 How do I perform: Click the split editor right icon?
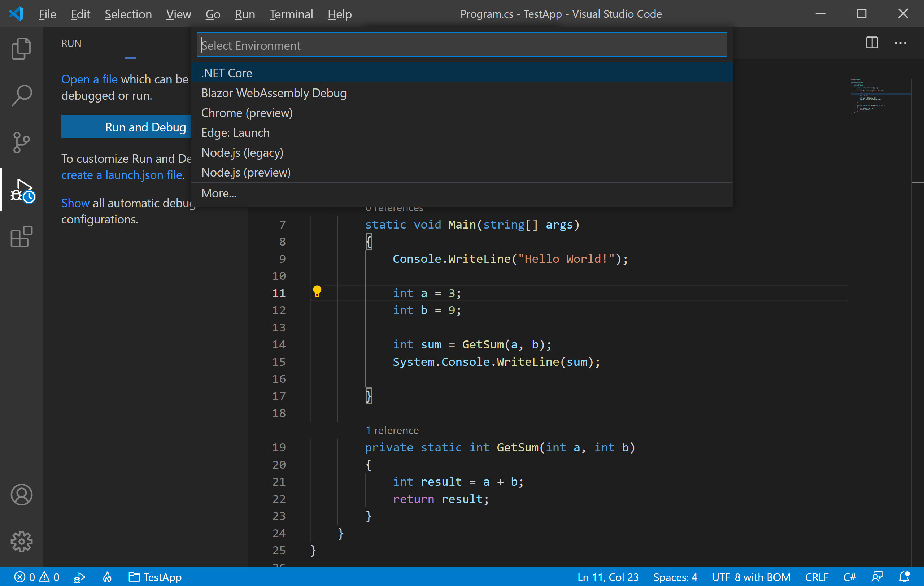[x=872, y=43]
